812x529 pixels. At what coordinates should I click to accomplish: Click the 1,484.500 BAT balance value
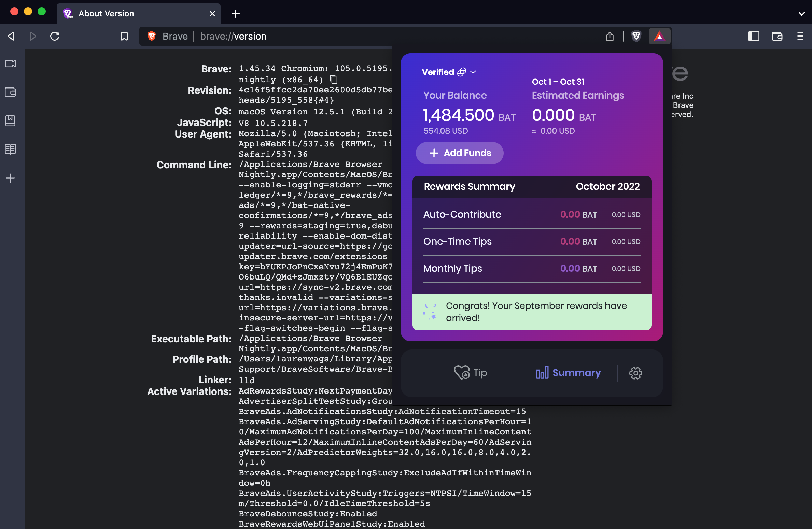pos(469,115)
